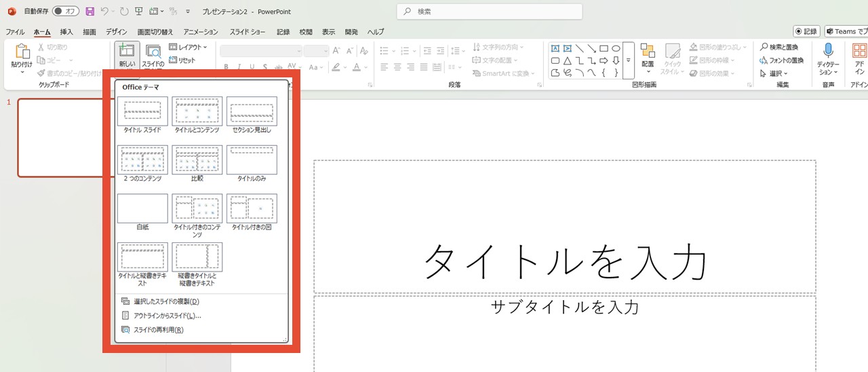Open the ヘルプ tab

point(376,32)
